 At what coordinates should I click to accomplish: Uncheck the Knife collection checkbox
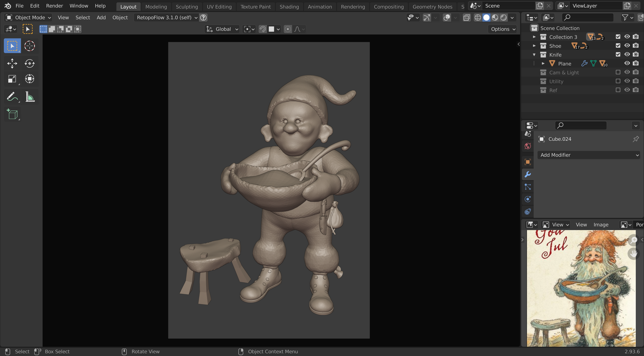click(x=618, y=54)
